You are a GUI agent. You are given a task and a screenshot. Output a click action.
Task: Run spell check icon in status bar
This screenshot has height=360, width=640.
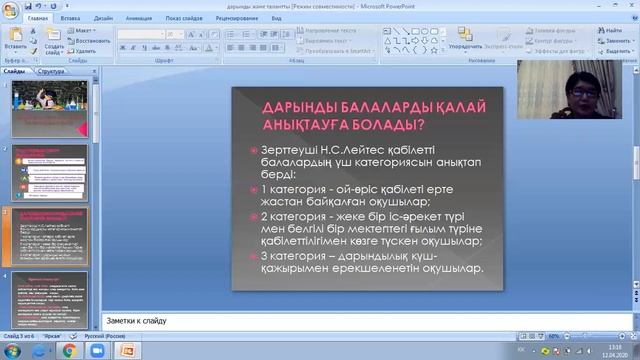pos(73,336)
